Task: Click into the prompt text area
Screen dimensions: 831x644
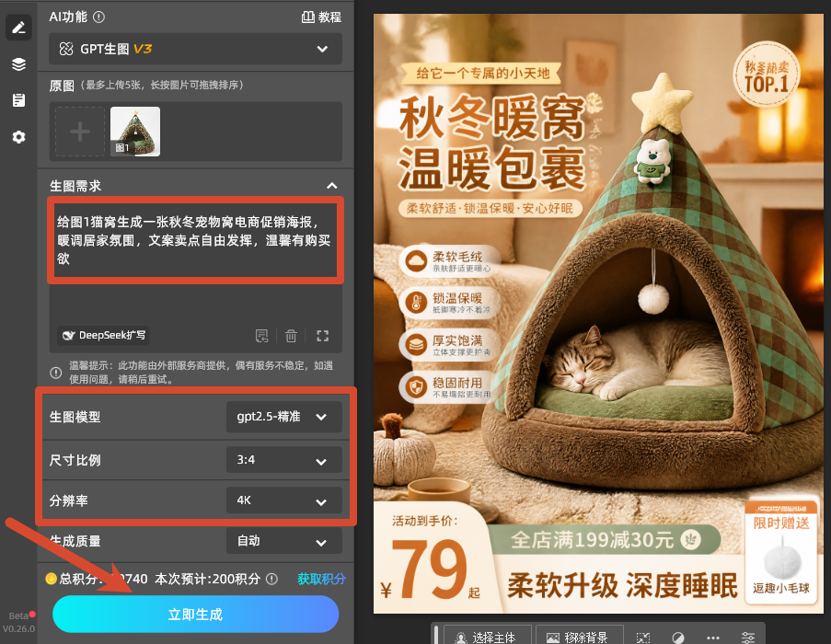Action: [196, 240]
